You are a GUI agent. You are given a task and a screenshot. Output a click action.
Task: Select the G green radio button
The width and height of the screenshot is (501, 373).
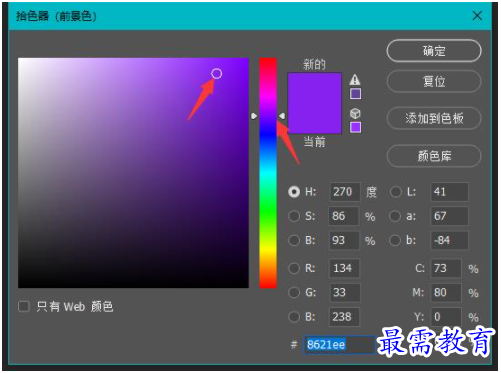click(294, 292)
